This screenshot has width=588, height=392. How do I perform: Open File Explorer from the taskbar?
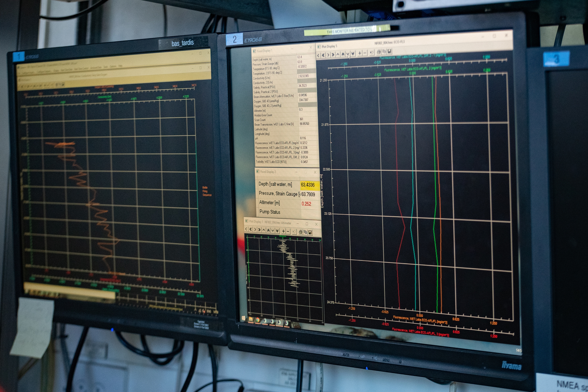[x=250, y=319]
